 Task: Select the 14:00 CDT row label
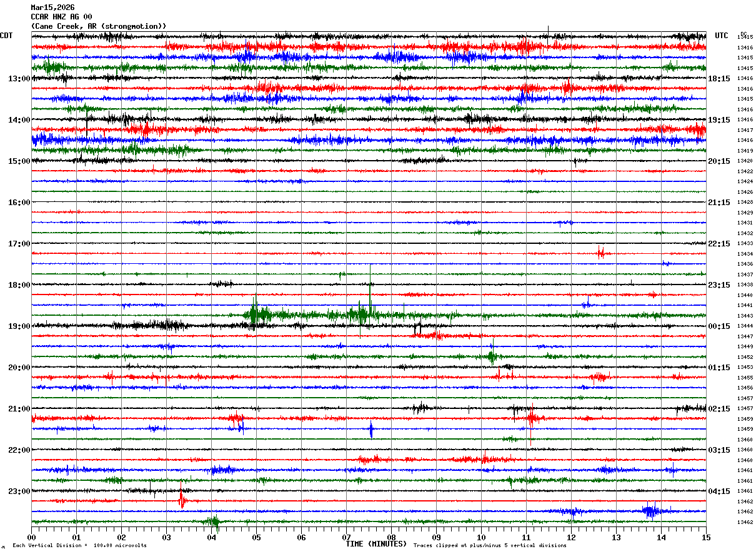pyautogui.click(x=19, y=120)
